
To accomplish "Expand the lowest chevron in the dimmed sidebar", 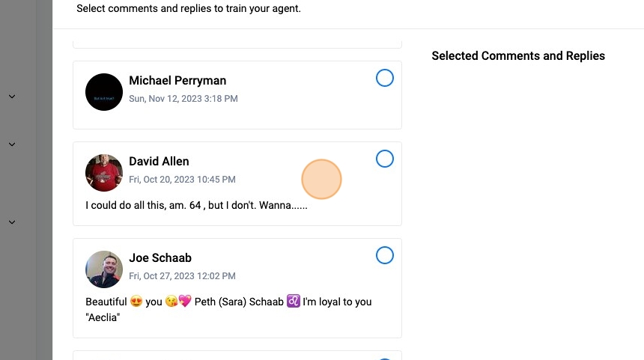I will coord(12,222).
